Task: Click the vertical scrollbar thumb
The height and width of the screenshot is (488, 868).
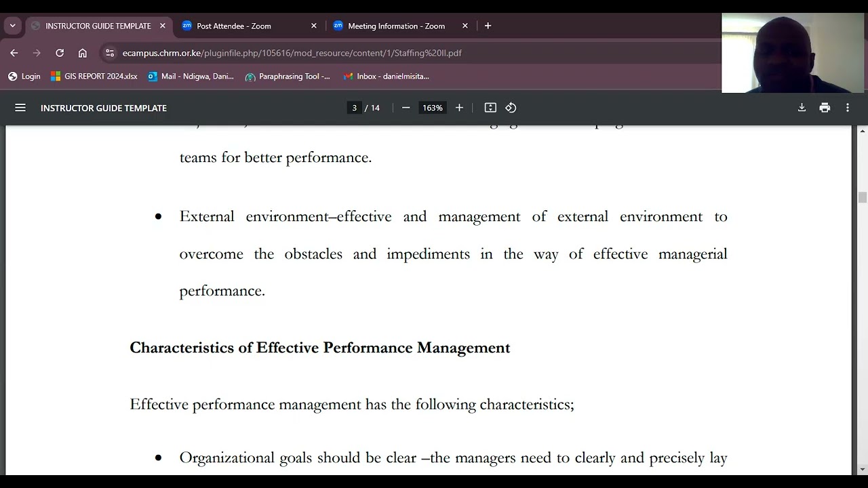Action: [x=863, y=197]
